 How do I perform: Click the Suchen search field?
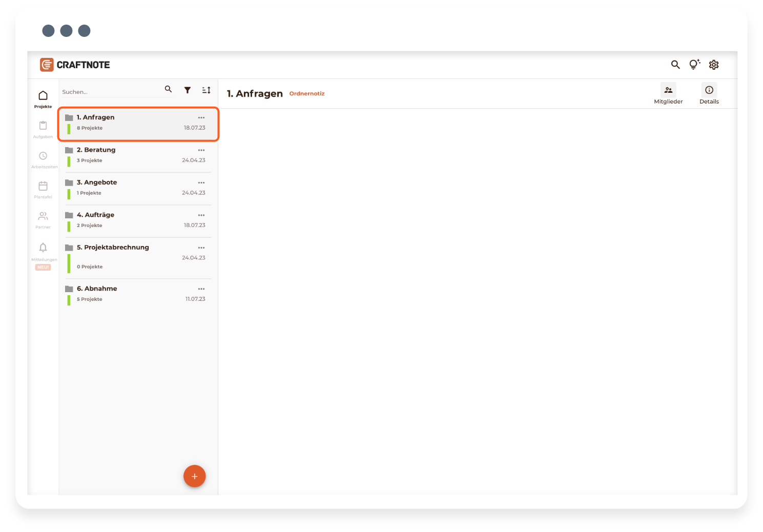[x=110, y=92]
